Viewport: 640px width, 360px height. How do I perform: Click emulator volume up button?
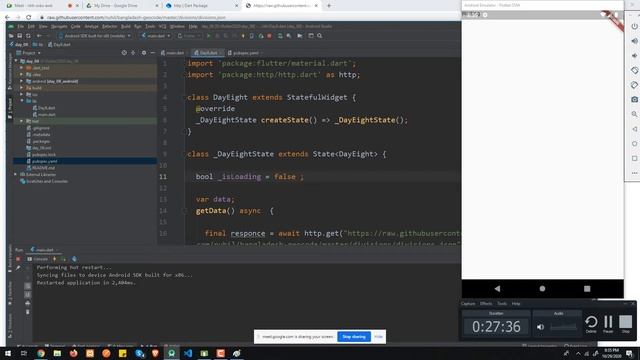(634, 41)
